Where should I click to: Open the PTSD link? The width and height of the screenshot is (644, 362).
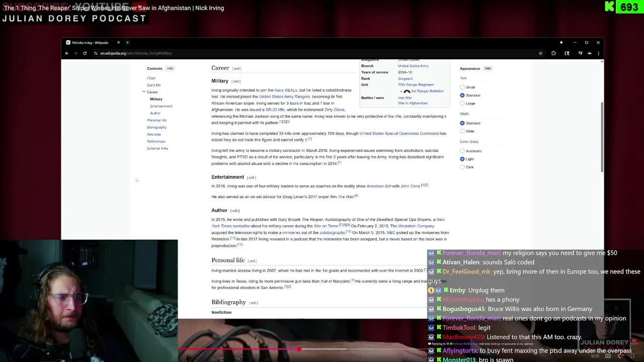242,157
